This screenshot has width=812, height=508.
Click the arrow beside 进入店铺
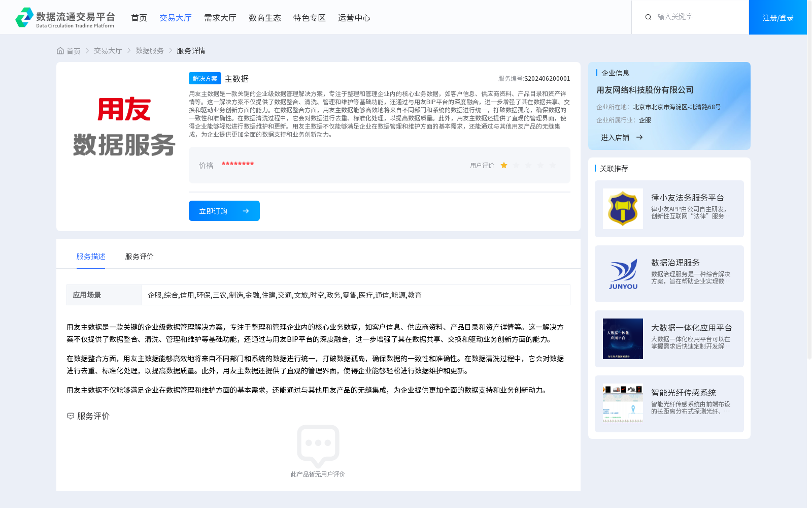(x=639, y=137)
